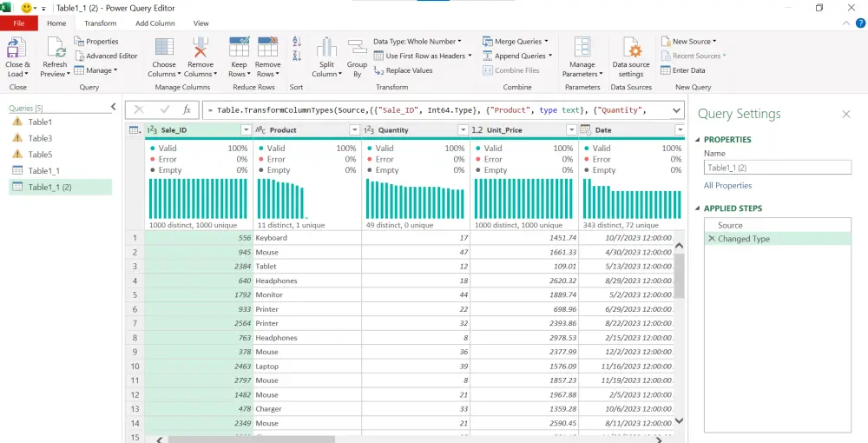Click the query Name input field
The height and width of the screenshot is (443, 868).
click(x=777, y=168)
